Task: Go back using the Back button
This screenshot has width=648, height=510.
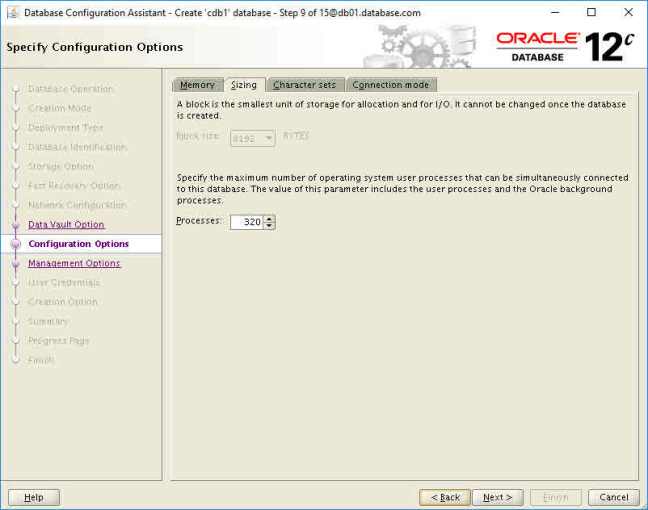Action: click(x=445, y=497)
